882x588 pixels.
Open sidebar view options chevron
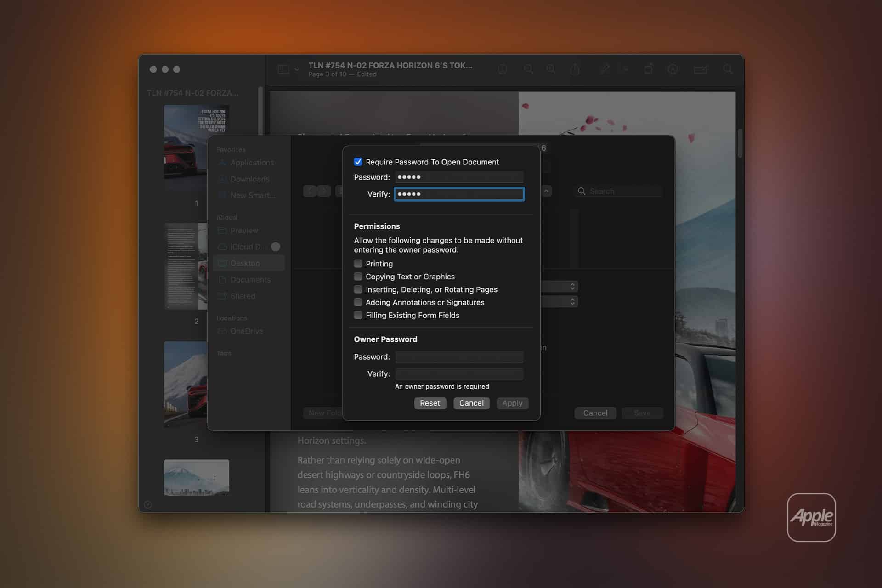tap(297, 69)
